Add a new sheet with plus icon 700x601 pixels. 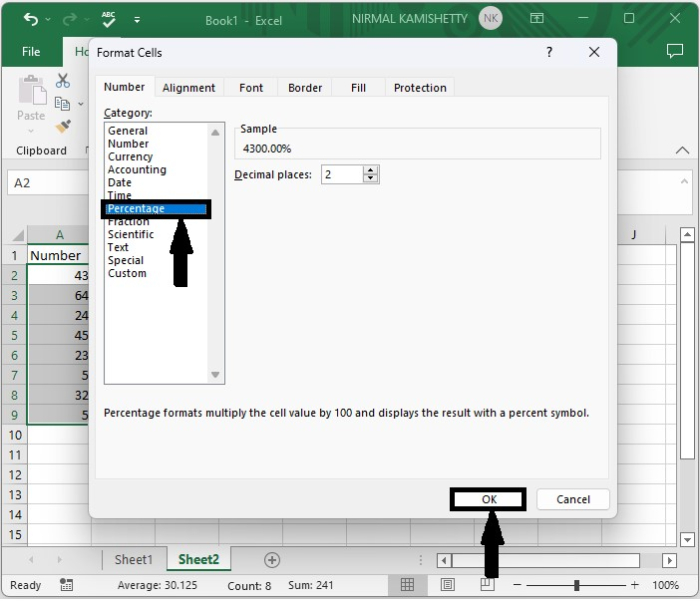(272, 560)
